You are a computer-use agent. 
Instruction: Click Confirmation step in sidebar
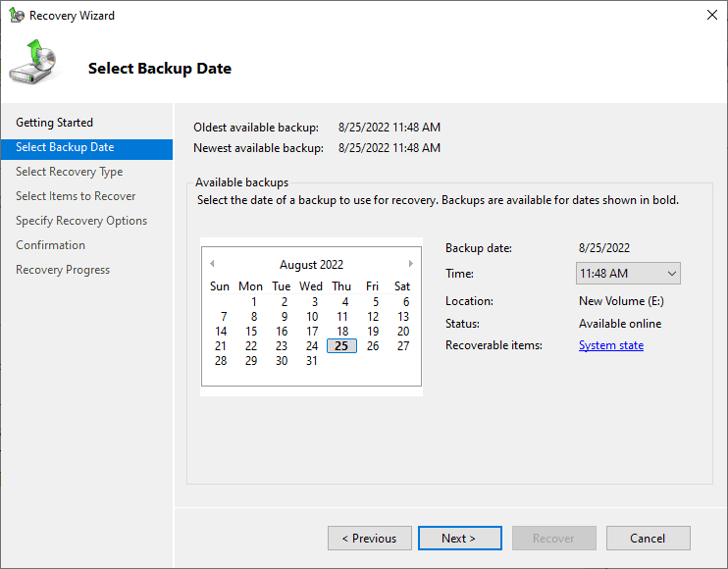[x=50, y=245]
